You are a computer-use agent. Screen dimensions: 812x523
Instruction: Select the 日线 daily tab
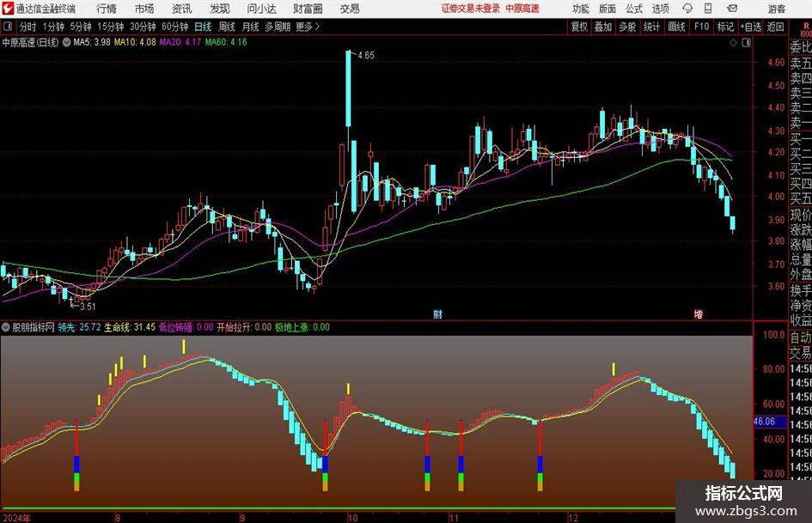coord(203,27)
